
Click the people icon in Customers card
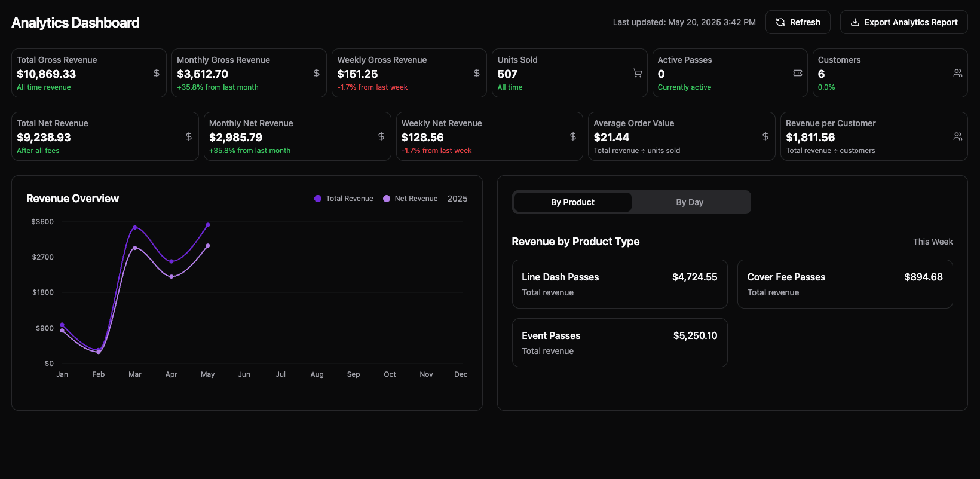point(958,73)
